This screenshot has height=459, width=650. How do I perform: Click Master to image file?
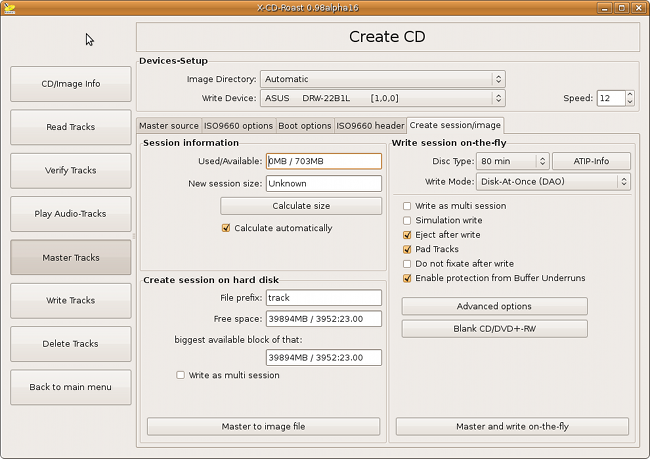click(x=263, y=426)
